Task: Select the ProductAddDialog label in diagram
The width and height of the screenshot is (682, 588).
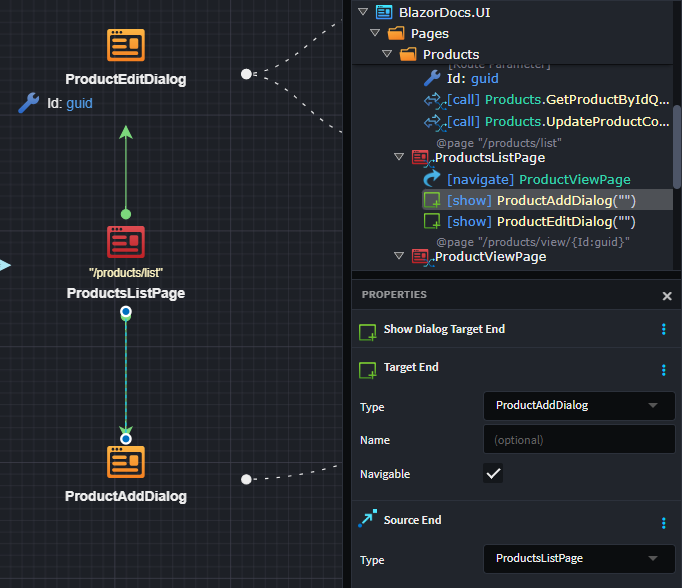Action: [x=126, y=496]
